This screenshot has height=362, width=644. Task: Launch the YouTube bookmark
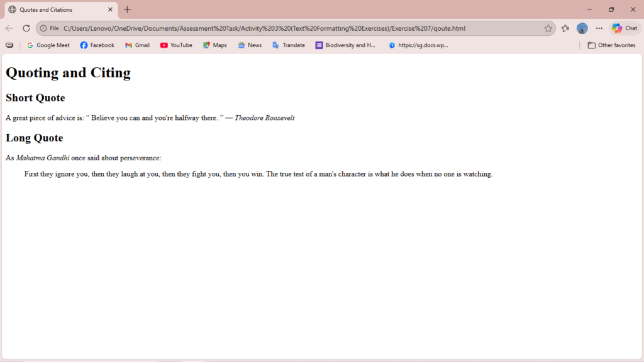(x=176, y=45)
